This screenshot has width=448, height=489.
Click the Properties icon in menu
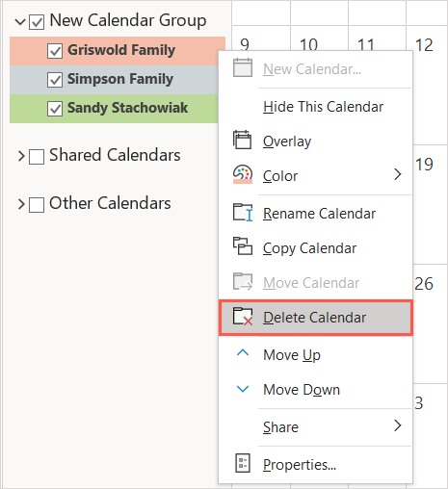[243, 463]
